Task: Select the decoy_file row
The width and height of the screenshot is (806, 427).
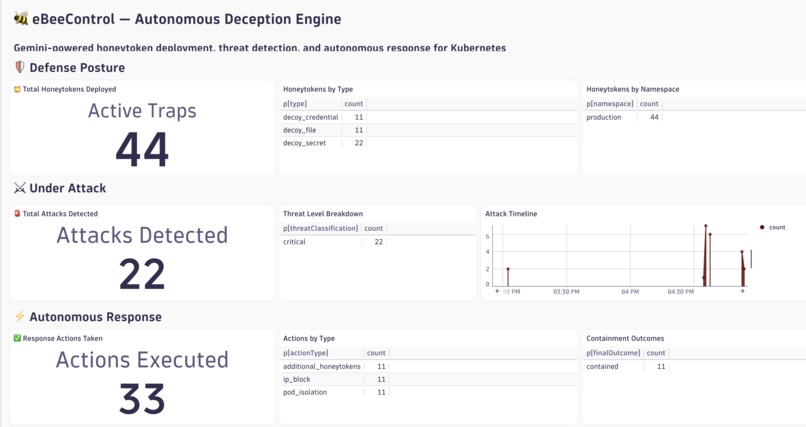Action: [429, 130]
